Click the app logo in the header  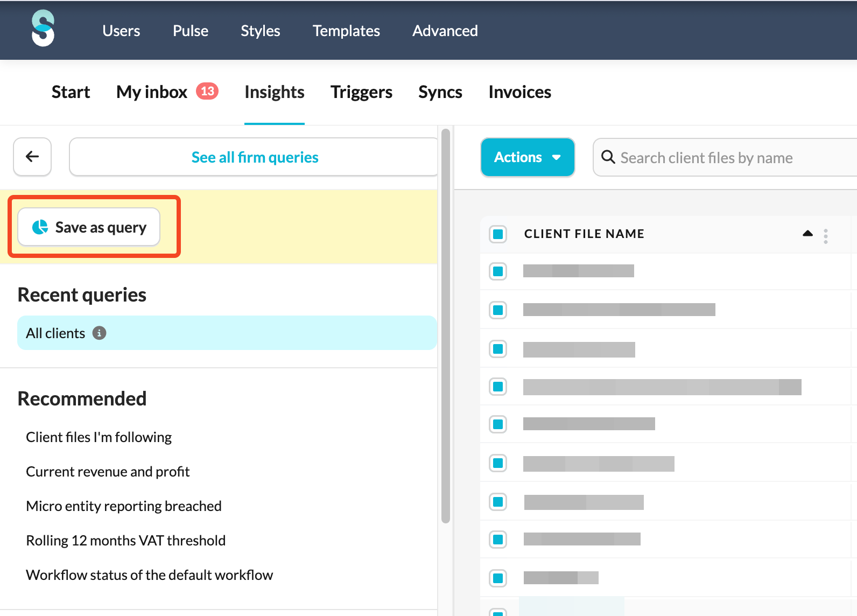[x=43, y=29]
